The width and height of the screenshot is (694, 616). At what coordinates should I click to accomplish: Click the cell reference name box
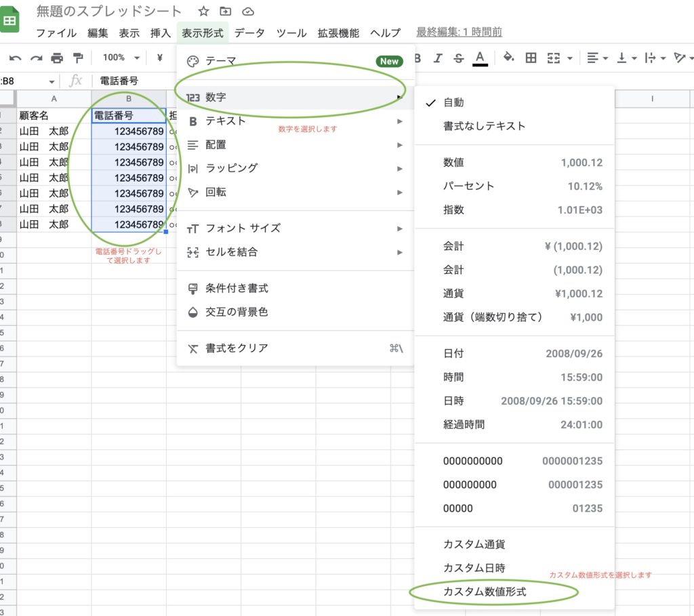tap(27, 81)
